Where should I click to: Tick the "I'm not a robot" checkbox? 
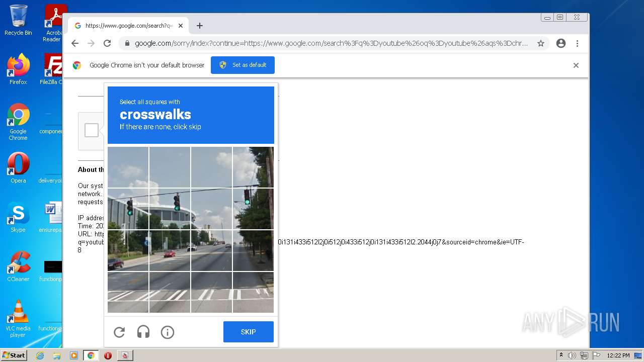[92, 130]
